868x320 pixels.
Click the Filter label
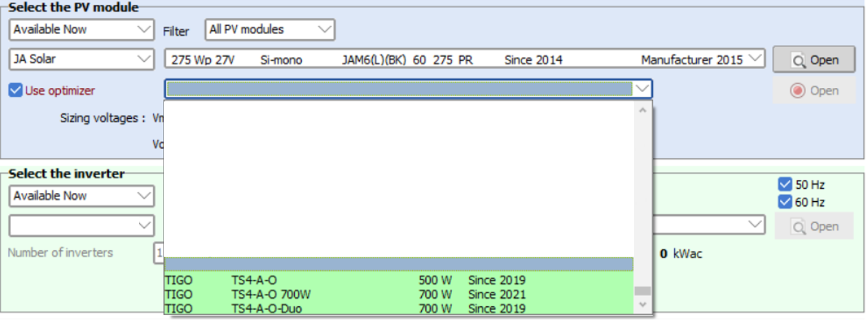click(x=176, y=31)
